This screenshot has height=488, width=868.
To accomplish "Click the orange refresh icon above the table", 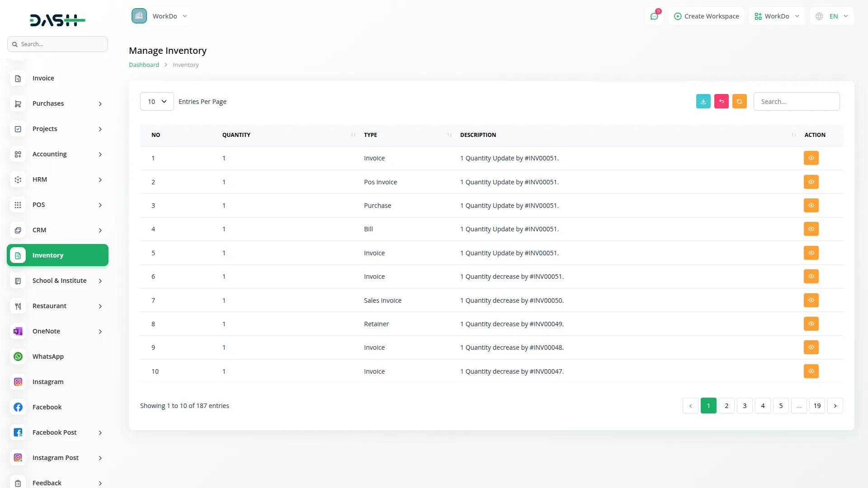I will [739, 101].
